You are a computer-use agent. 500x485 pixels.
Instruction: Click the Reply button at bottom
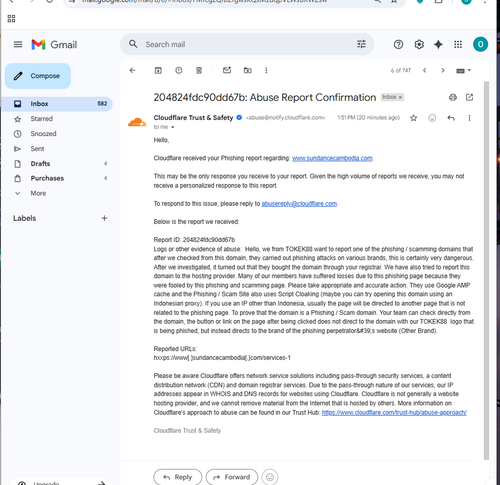178,477
